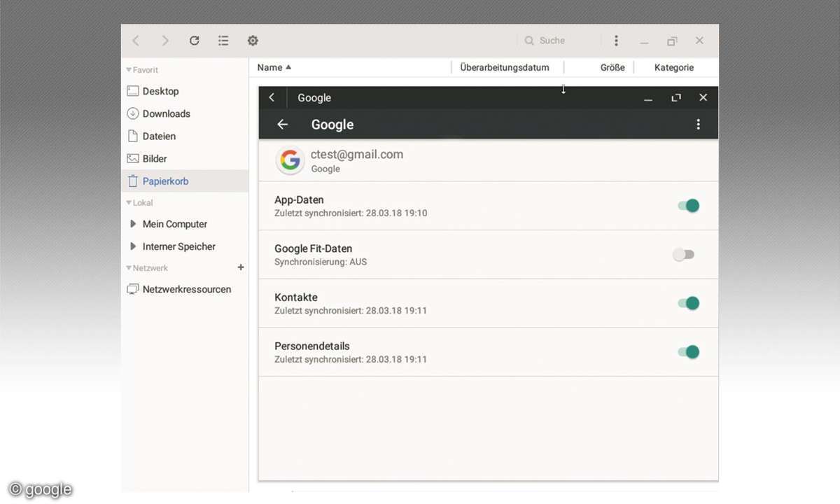
Task: Select Papierkorb in sidebar
Action: pos(185,181)
